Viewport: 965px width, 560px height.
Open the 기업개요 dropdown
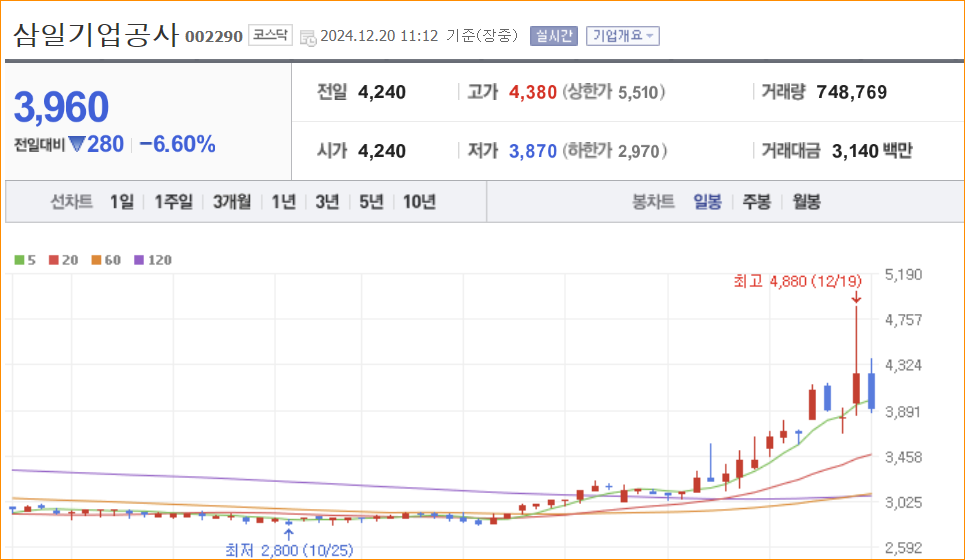tap(623, 36)
